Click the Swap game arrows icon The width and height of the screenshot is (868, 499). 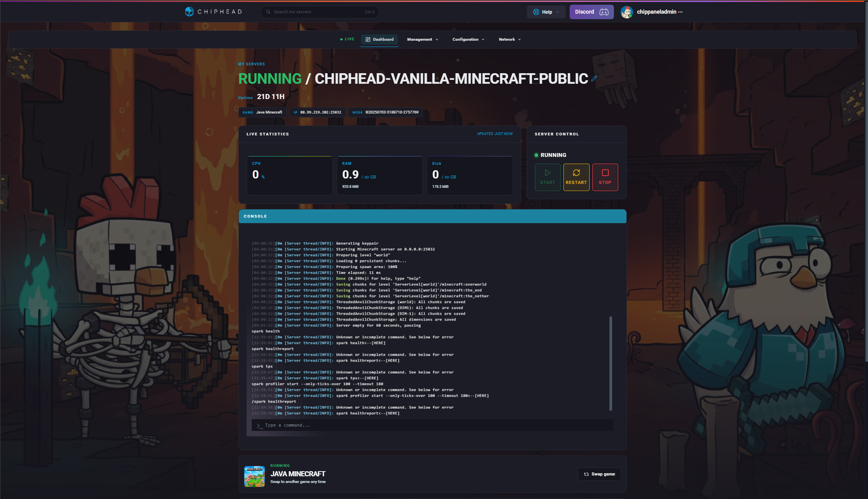tap(586, 474)
